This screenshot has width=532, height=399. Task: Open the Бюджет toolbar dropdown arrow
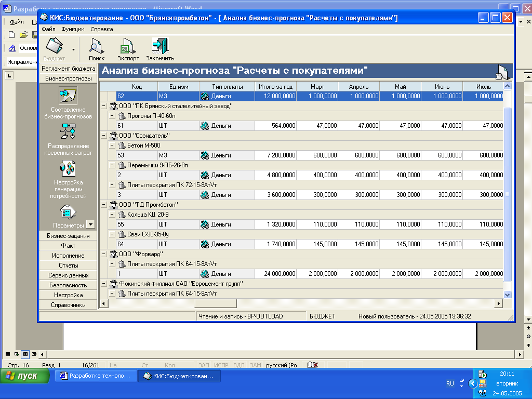[73, 49]
